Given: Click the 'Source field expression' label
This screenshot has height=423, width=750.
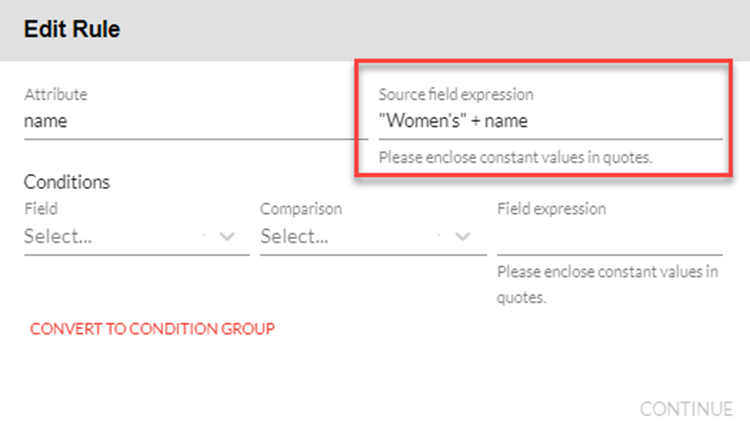Looking at the screenshot, I should point(455,95).
